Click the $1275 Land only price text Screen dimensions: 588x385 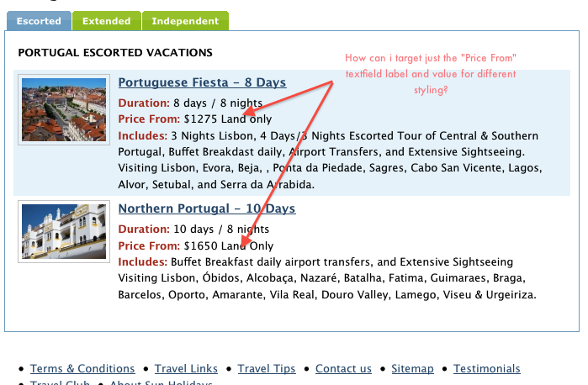tap(228, 119)
